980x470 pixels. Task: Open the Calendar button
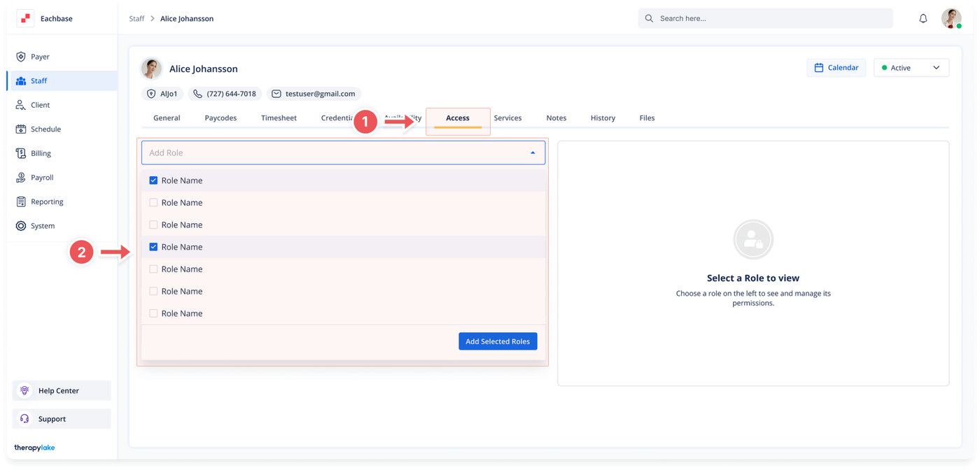(x=836, y=68)
